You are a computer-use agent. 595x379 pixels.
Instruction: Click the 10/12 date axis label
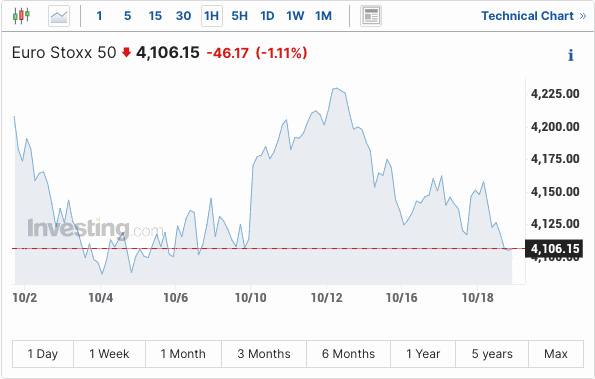pyautogui.click(x=327, y=298)
